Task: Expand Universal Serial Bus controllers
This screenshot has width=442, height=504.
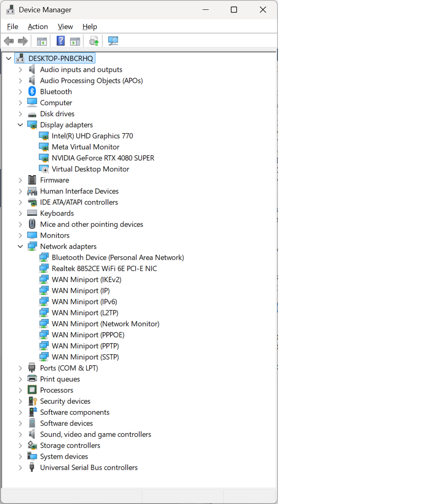Action: click(x=20, y=468)
